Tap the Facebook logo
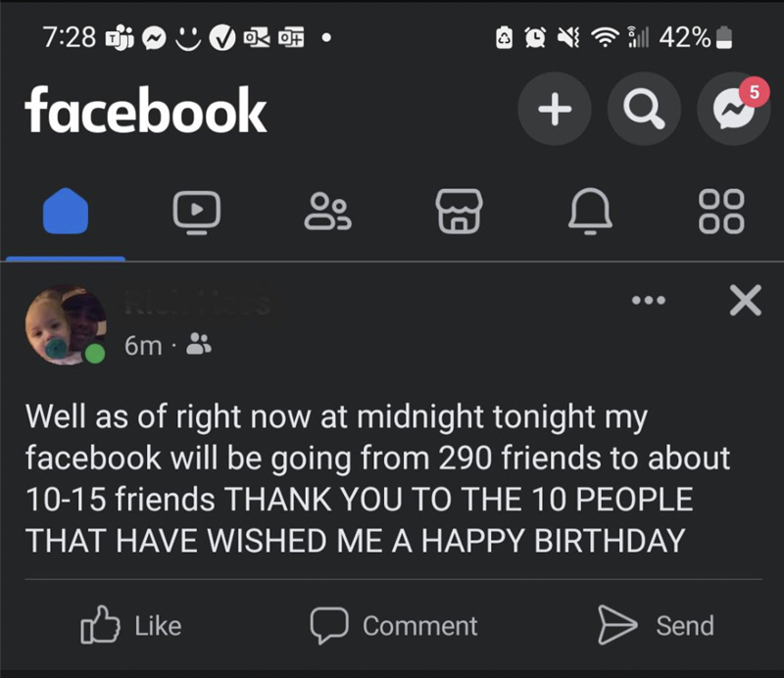Screen dimensions: 784x678 point(146,109)
